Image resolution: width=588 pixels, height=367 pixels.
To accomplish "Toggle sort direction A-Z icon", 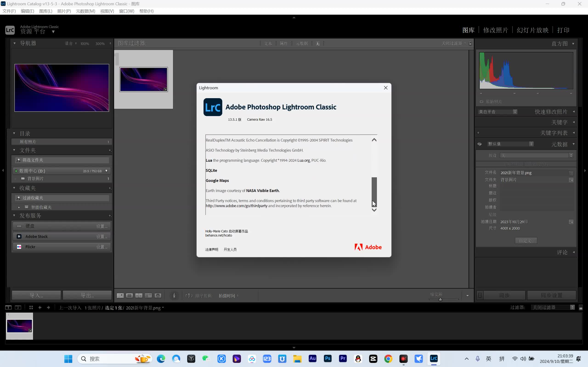I will [x=189, y=295].
